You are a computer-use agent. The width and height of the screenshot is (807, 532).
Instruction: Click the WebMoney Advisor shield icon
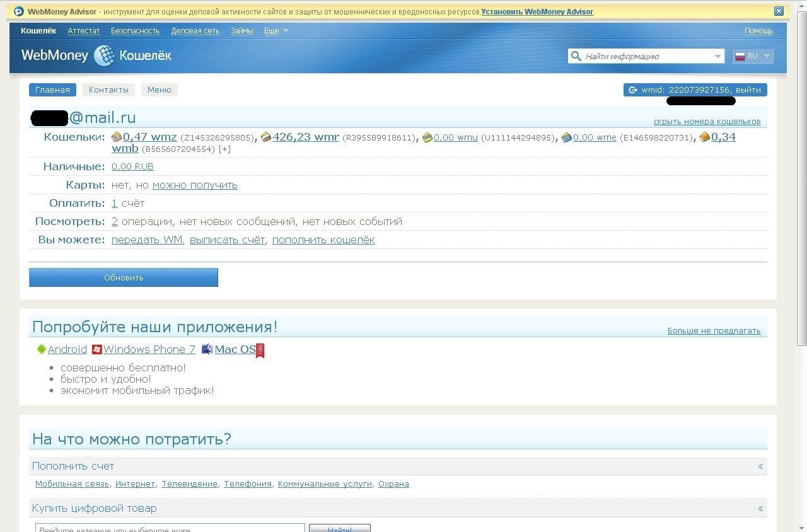pos(19,11)
